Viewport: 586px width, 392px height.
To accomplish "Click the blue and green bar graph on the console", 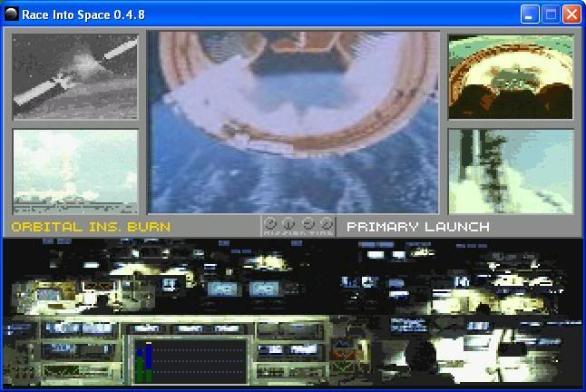I will click(190, 361).
